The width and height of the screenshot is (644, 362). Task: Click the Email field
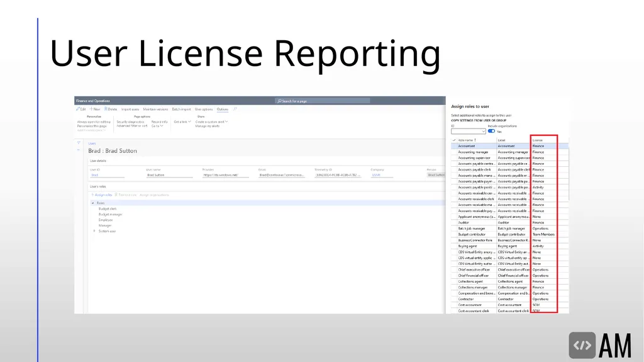pyautogui.click(x=282, y=175)
